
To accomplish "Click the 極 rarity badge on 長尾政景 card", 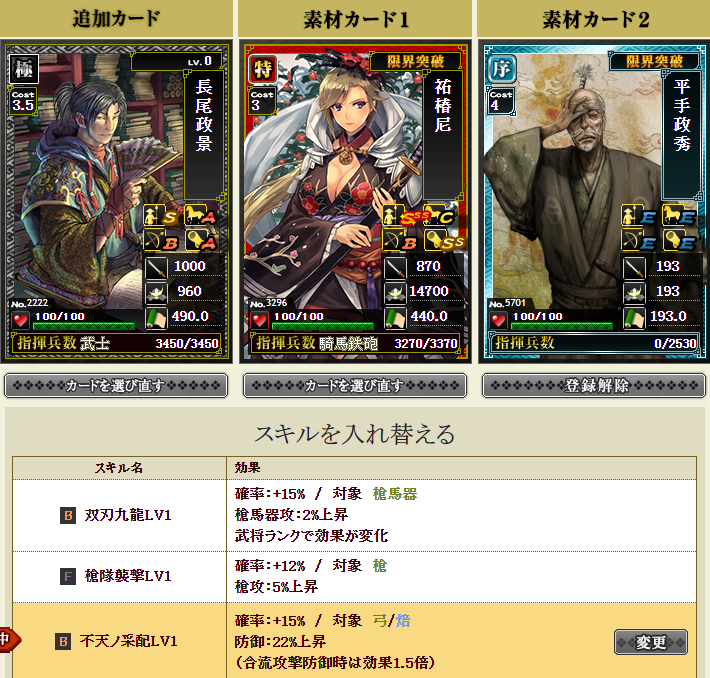I will pos(24,69).
